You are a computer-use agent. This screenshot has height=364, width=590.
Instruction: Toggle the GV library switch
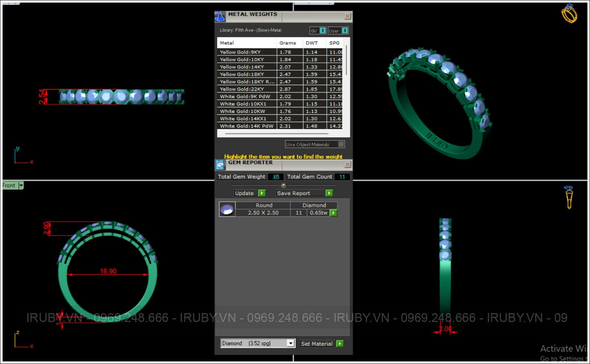[322, 31]
